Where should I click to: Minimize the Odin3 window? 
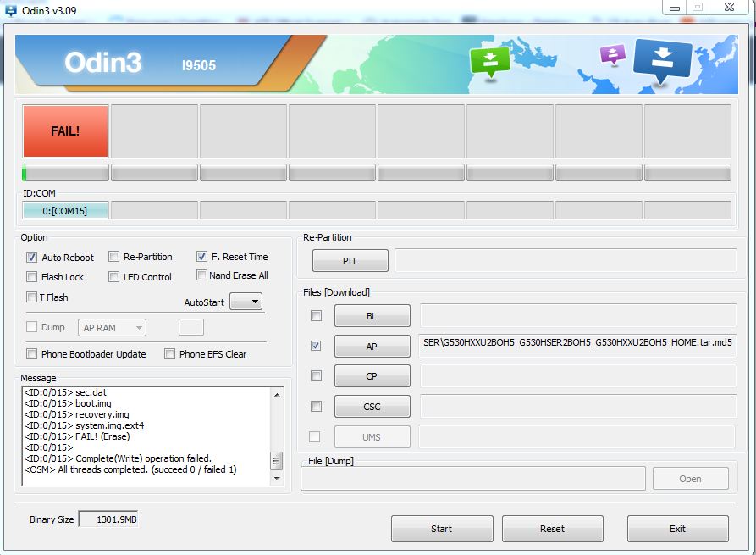click(x=675, y=8)
